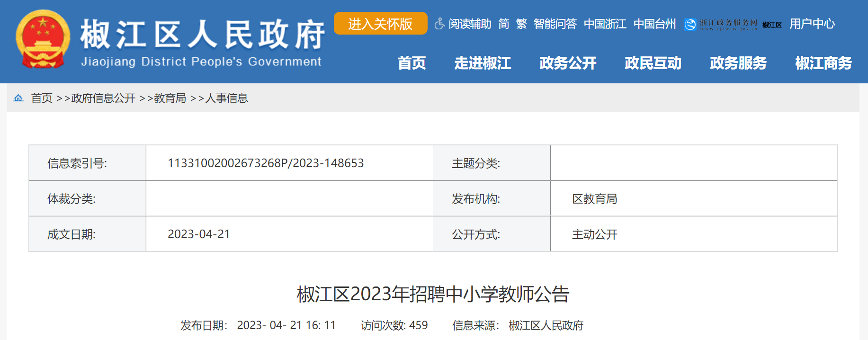Screen dimensions: 868x340
Task: Click the 主题分类 label cell
Action: (492, 163)
